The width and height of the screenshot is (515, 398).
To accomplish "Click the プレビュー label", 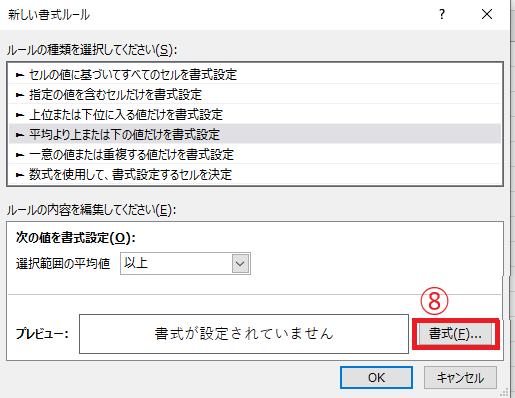I will click(42, 334).
